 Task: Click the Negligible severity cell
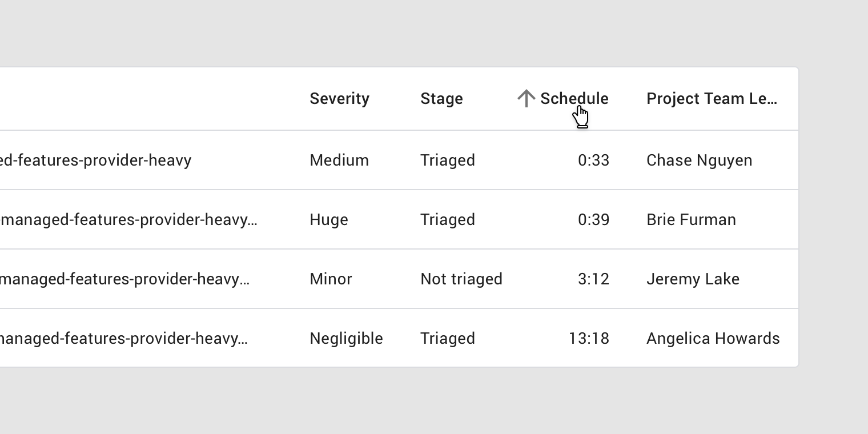[346, 339]
